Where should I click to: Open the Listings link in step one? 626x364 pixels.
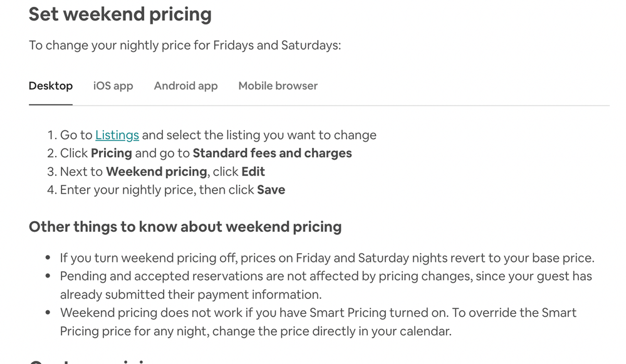117,135
